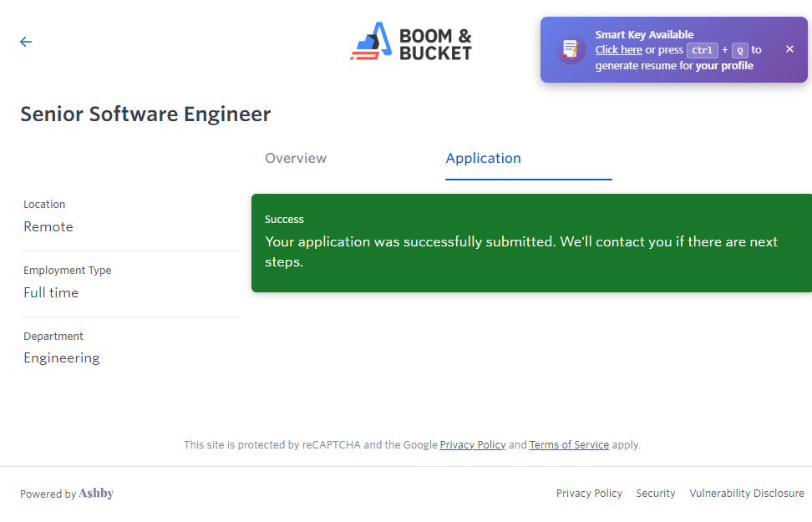
Task: Click the Remote location value
Action: pyautogui.click(x=48, y=227)
